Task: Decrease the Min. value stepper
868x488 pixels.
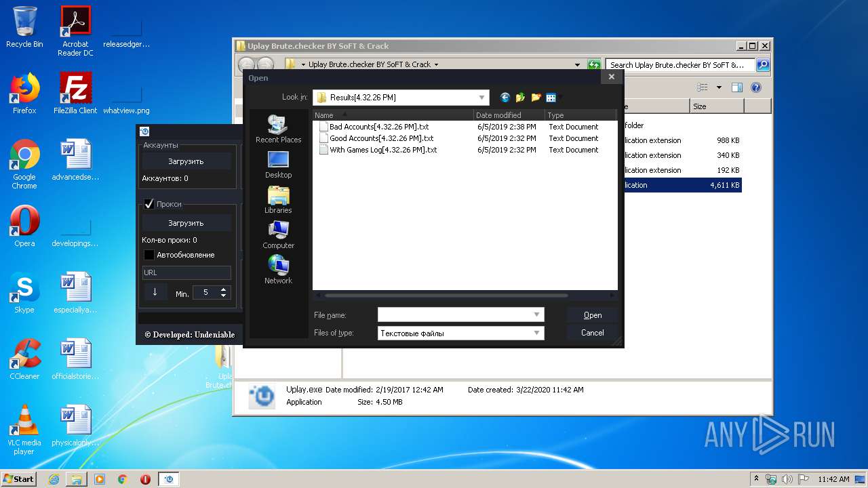Action: [224, 296]
